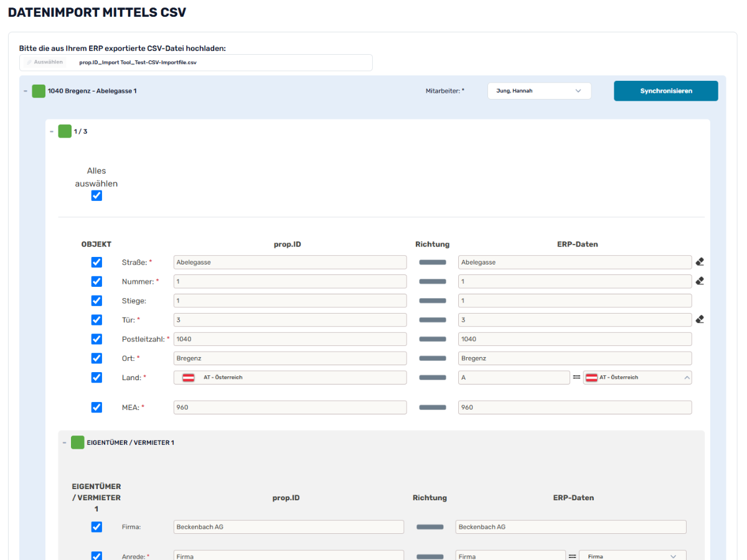Image resolution: width=747 pixels, height=560 pixels.
Task: Toggle the Alles auswählen checkbox
Action: coord(96,196)
